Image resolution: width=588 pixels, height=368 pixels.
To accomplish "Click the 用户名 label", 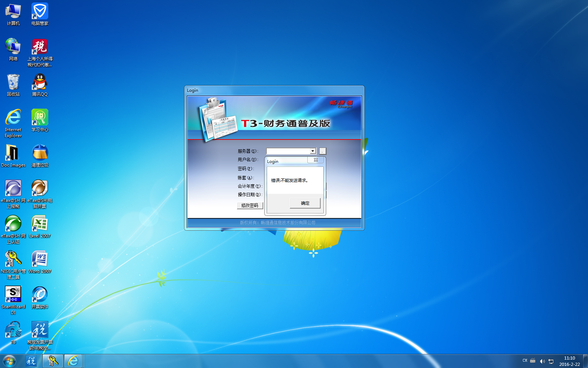I will click(x=248, y=159).
